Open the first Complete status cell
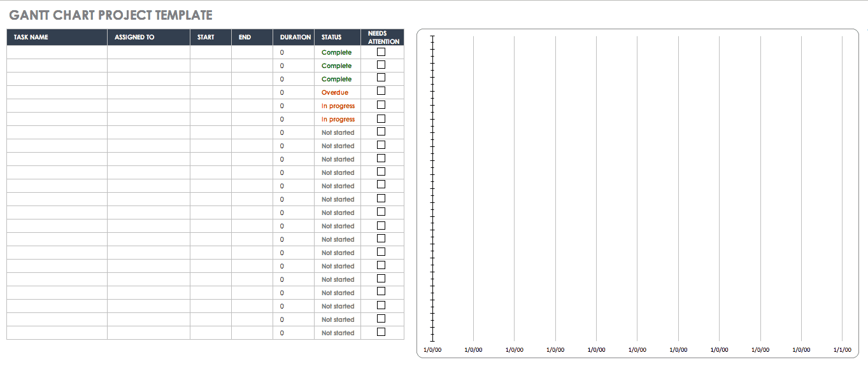Screen dimensions: 868x369 337,53
